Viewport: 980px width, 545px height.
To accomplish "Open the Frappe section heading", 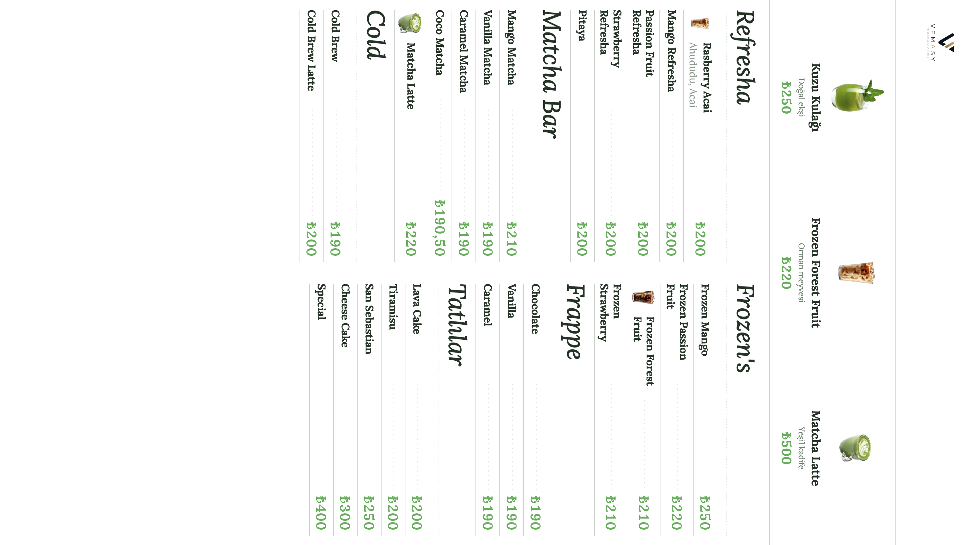I will [x=573, y=322].
